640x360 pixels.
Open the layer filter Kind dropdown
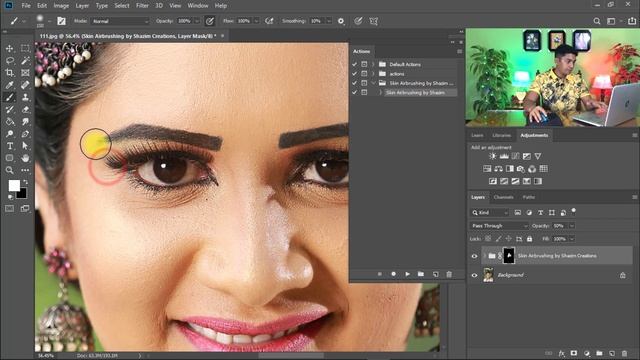point(490,213)
